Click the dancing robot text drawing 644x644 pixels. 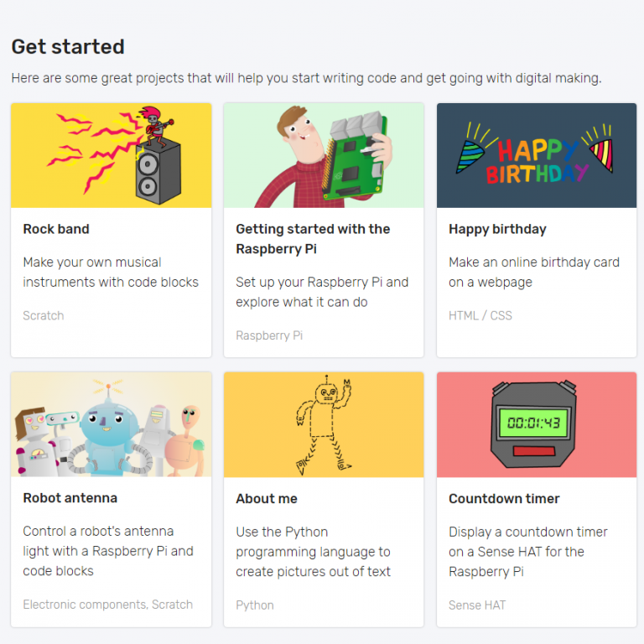(x=324, y=425)
